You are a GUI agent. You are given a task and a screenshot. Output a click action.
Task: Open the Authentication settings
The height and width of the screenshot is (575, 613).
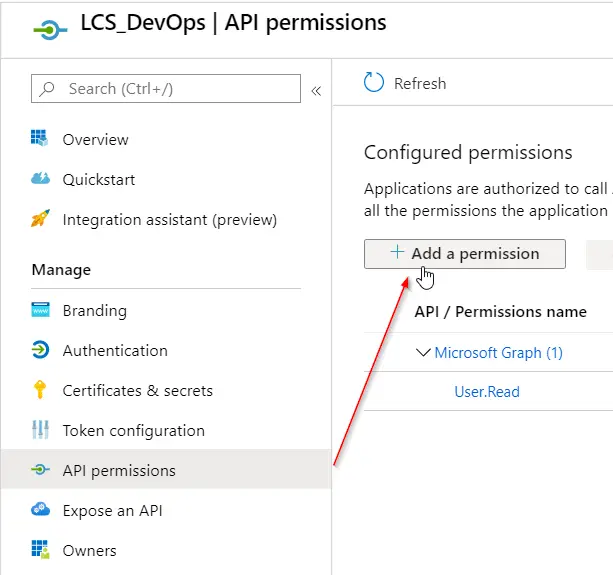[115, 351]
